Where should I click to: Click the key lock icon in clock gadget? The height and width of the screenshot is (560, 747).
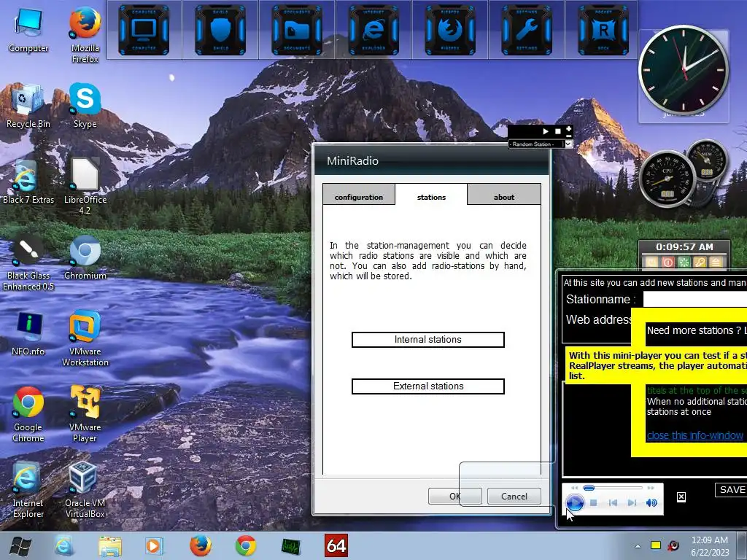click(x=700, y=262)
